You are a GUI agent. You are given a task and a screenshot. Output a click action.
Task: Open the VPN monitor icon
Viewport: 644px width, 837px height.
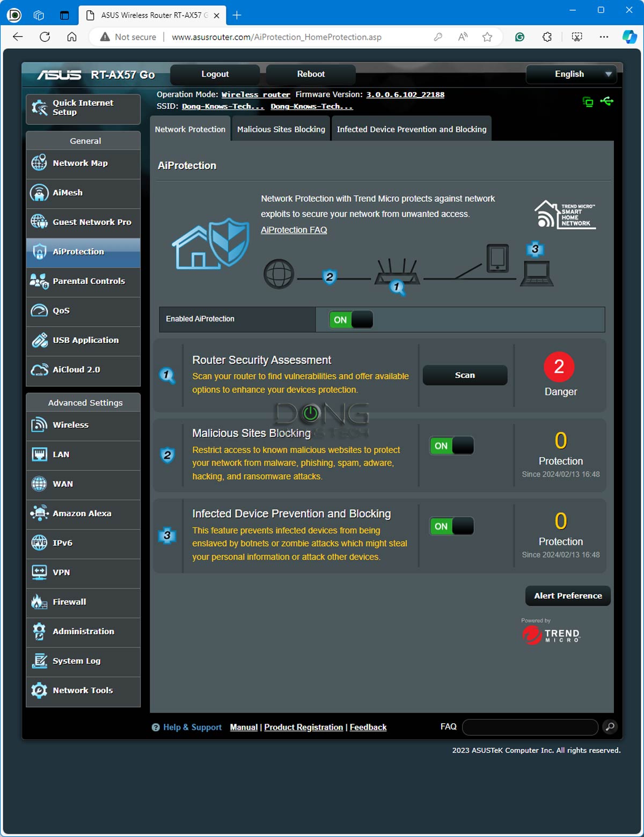tap(39, 572)
